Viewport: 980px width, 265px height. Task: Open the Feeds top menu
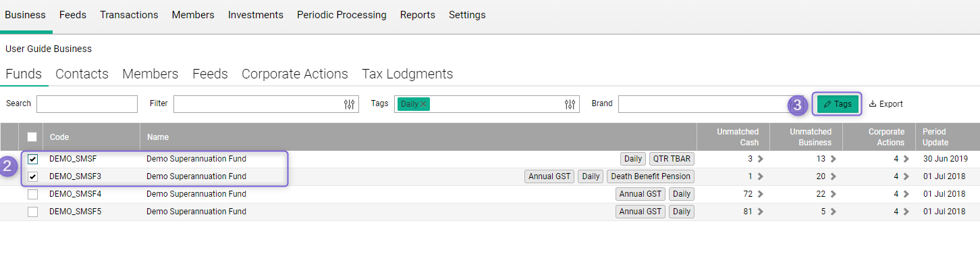point(73,15)
